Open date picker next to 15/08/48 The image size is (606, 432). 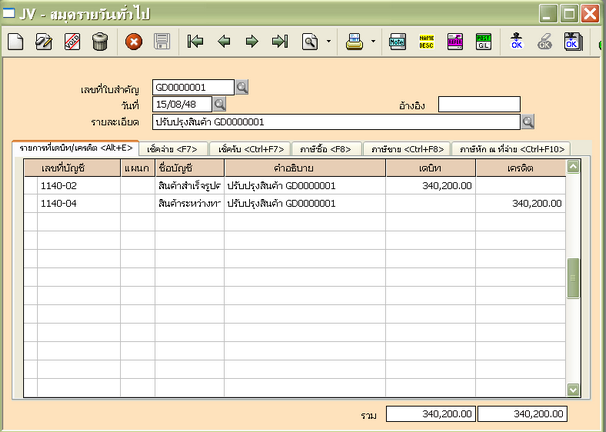220,104
